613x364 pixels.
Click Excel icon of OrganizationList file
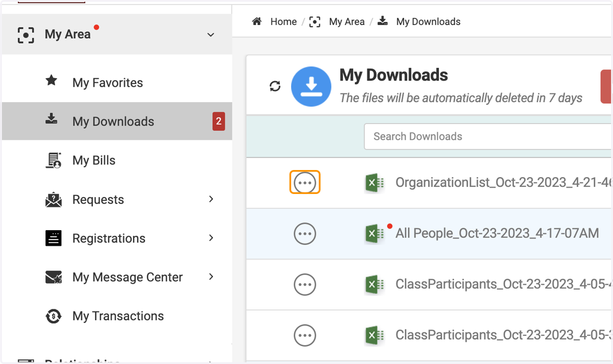point(374,183)
